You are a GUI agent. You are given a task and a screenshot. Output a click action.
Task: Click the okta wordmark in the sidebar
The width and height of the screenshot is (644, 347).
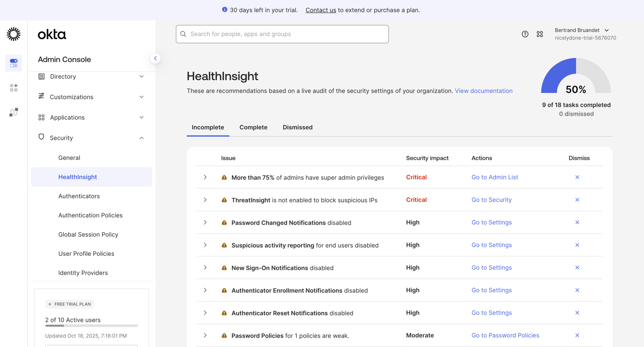tap(52, 35)
